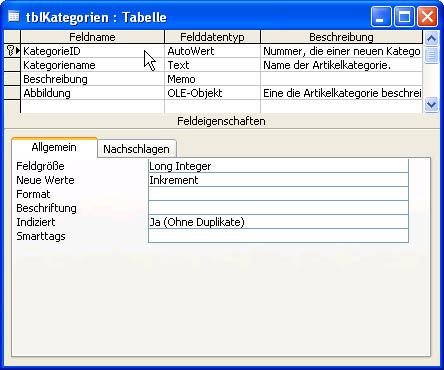Select the KategorieID row selector with key icon
This screenshot has height=370, width=444.
tap(12, 51)
